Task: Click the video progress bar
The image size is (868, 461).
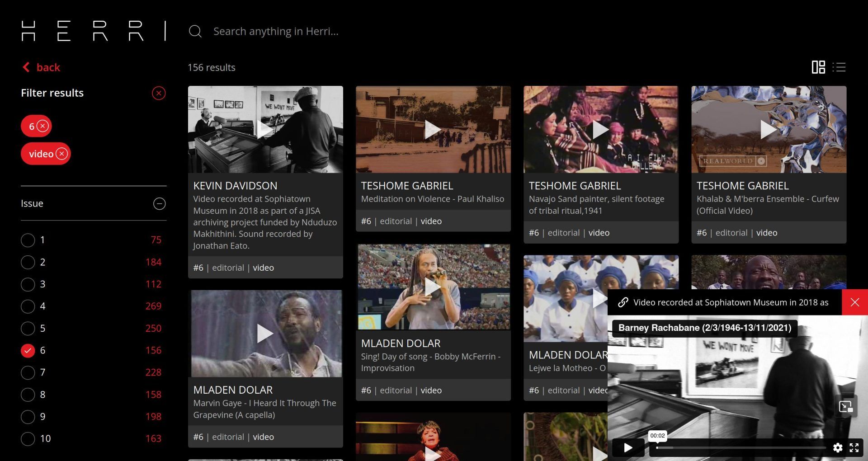Action: click(x=741, y=448)
